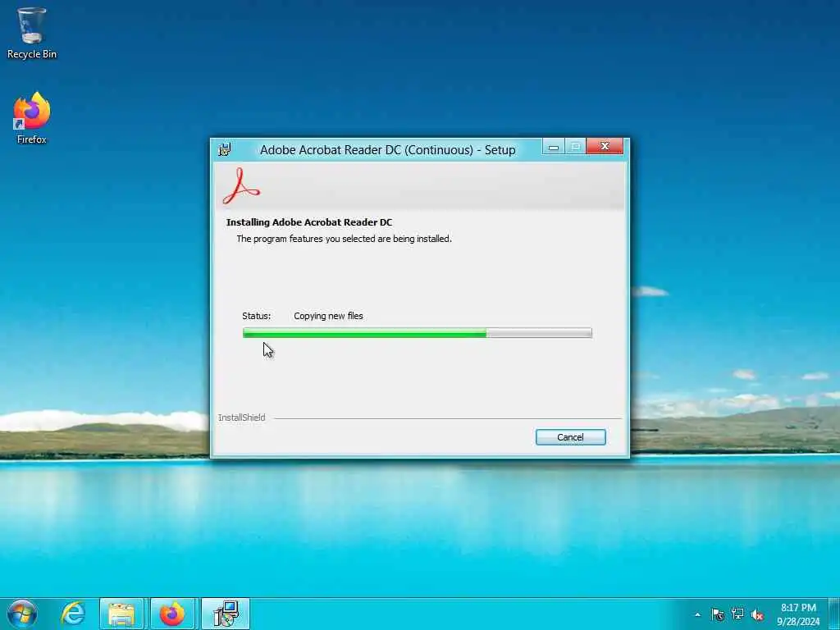Image resolution: width=840 pixels, height=630 pixels.
Task: Switch to Firefox in the taskbar
Action: coord(172,614)
